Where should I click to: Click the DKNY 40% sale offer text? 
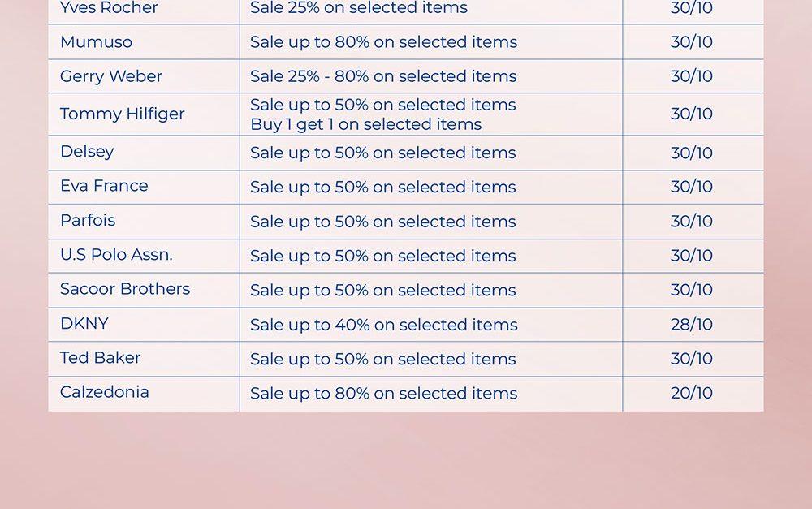tap(383, 325)
